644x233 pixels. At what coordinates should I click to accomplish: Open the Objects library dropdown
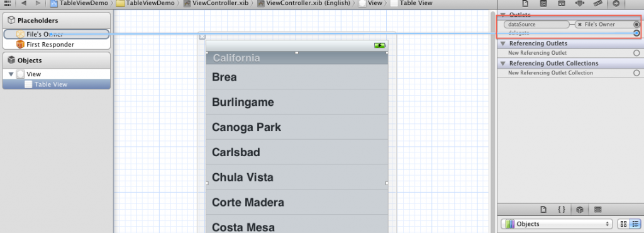click(x=557, y=224)
